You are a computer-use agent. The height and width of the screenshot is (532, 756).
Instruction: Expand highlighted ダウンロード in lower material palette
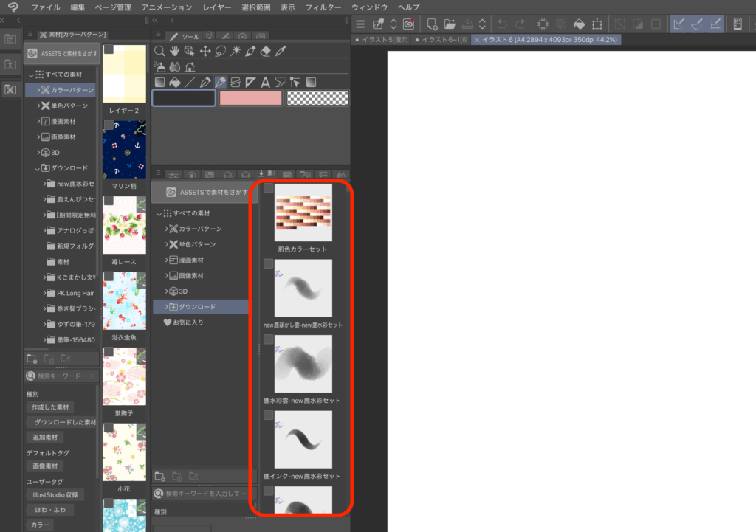pos(166,306)
